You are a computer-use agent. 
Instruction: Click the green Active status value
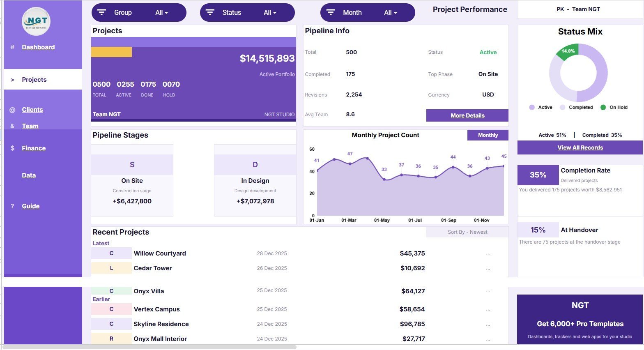pyautogui.click(x=488, y=52)
